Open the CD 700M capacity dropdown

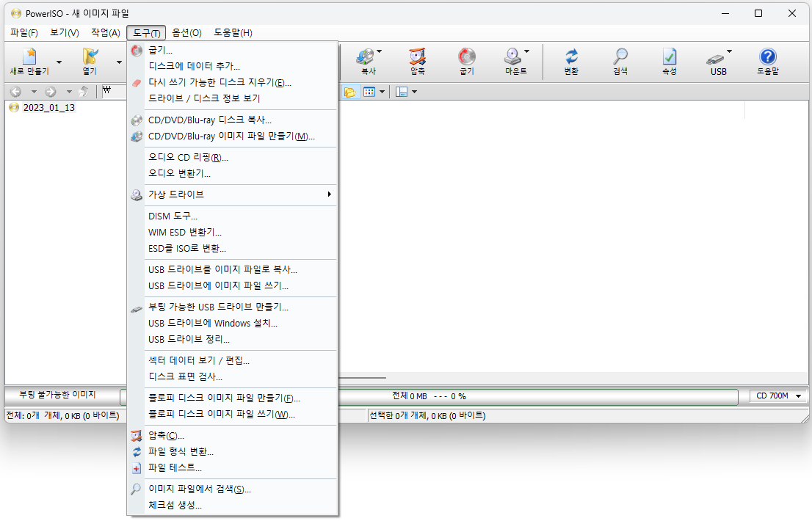(x=777, y=396)
